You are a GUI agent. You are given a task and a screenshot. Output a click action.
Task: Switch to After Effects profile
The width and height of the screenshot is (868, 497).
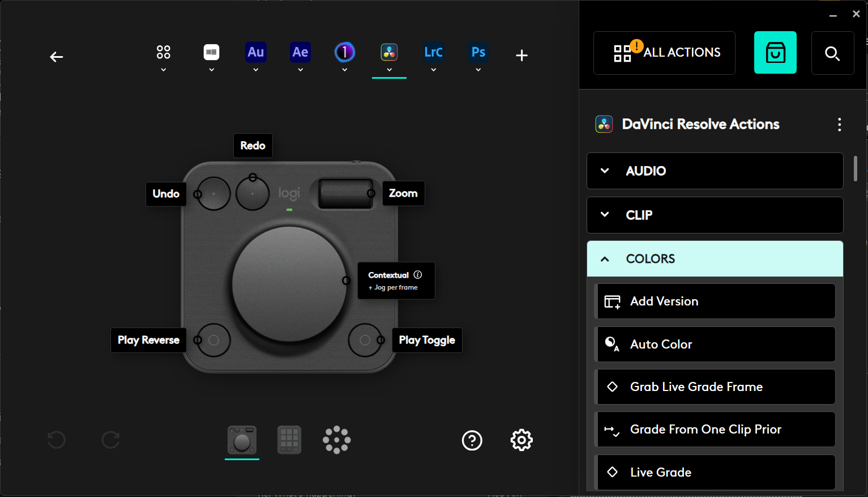coord(300,52)
